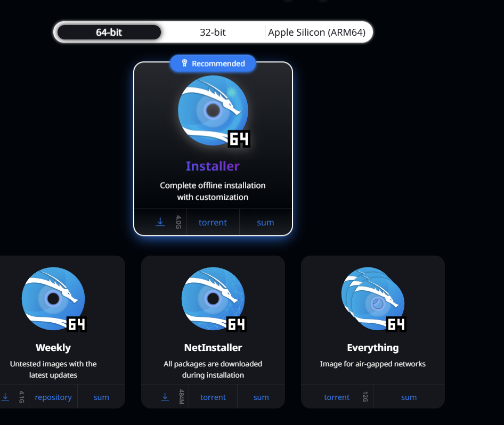This screenshot has width=504, height=425.
Task: Click the 4.0G size label on Installer
Action: [x=178, y=222]
